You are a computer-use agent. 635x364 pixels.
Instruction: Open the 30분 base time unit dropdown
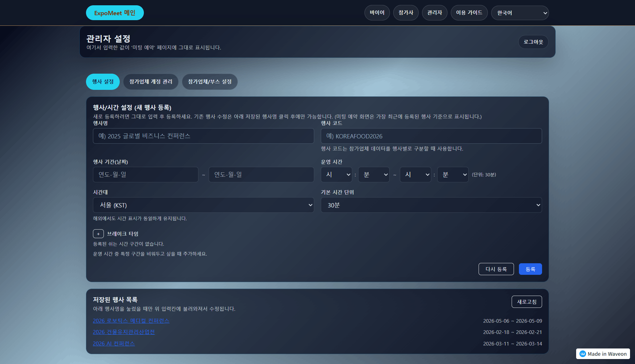pos(431,205)
